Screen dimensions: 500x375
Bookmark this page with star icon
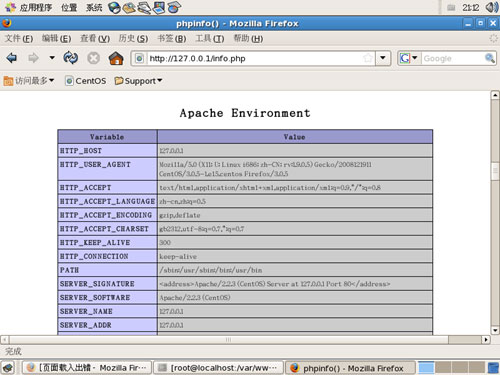[x=368, y=58]
